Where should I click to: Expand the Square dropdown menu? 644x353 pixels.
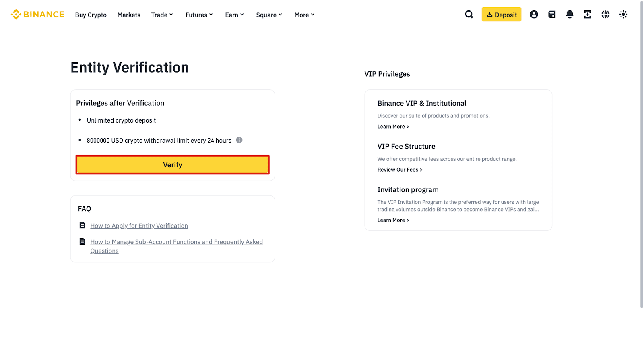click(269, 15)
